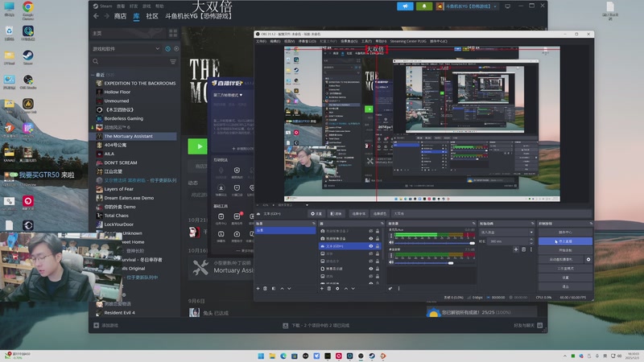
Task: Toggle lock on 文本 (GDI+) source
Action: tap(379, 245)
